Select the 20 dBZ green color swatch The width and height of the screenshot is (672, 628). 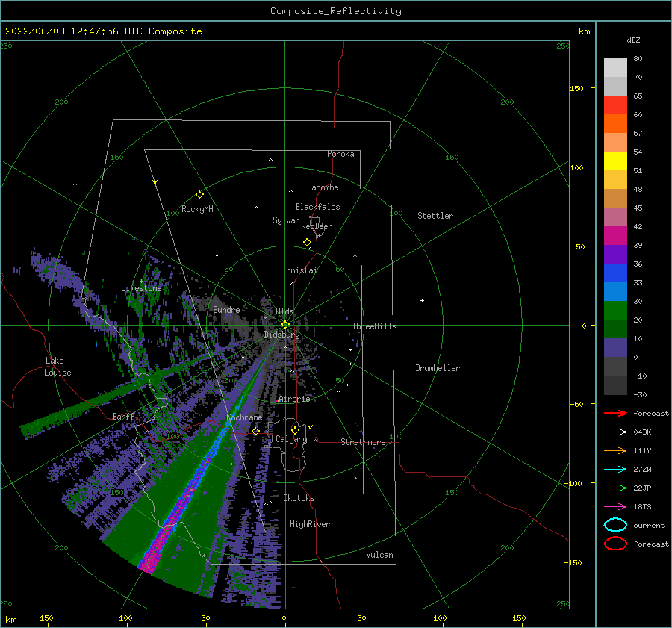point(615,311)
